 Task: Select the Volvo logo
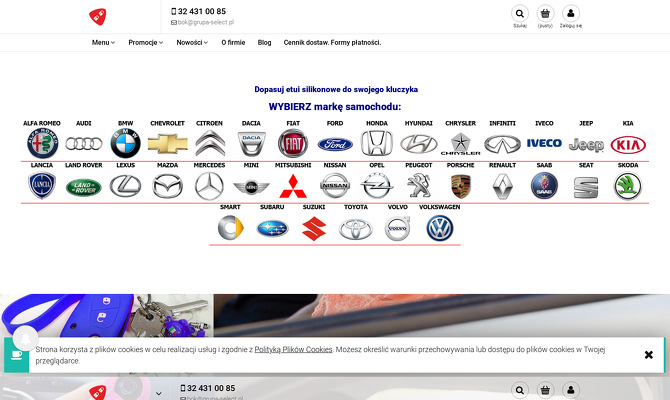coord(398,228)
